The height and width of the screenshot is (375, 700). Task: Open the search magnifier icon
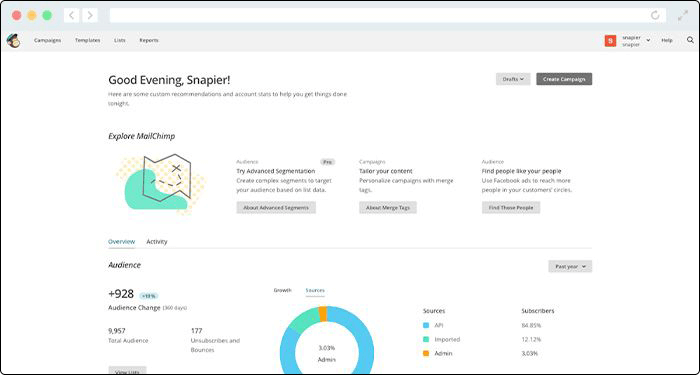point(690,40)
